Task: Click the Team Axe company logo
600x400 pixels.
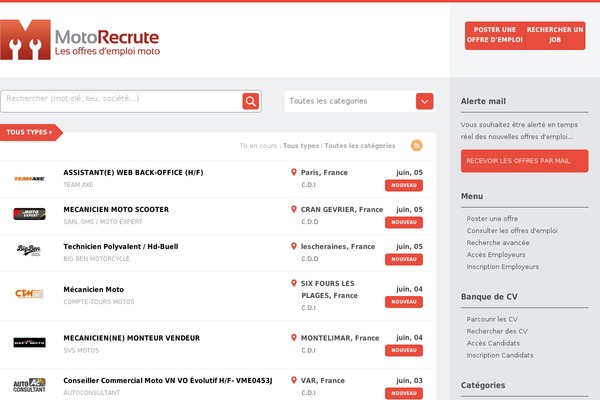Action: pos(29,179)
